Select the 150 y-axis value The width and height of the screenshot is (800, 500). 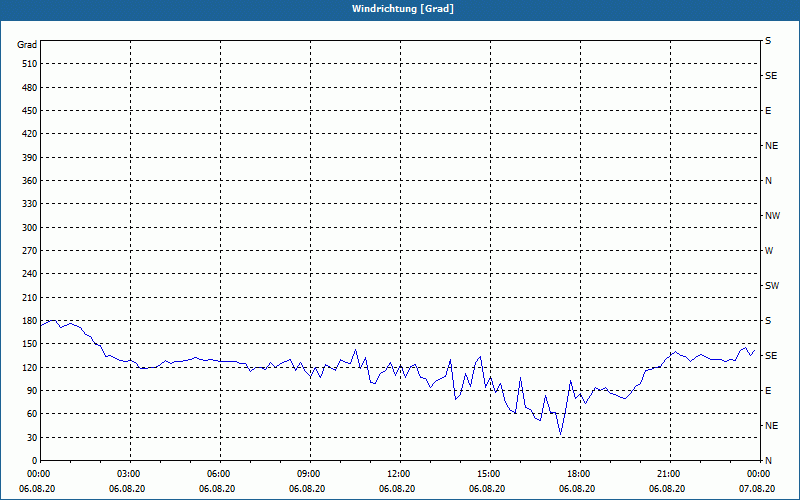point(30,344)
